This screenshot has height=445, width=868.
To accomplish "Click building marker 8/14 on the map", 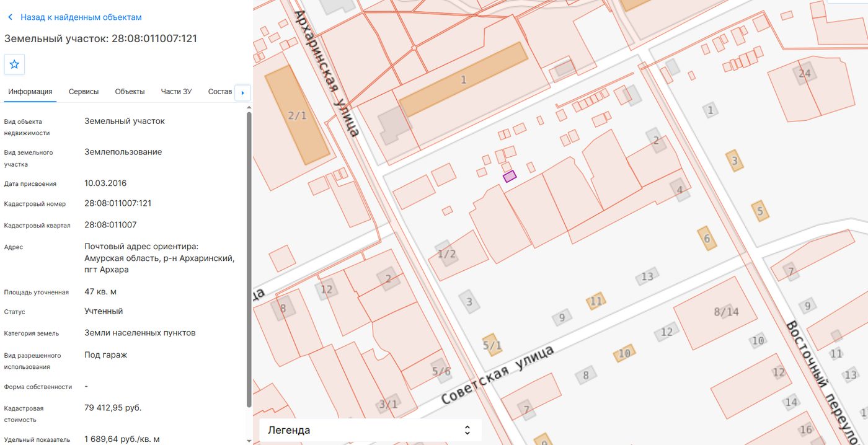I will 726,312.
